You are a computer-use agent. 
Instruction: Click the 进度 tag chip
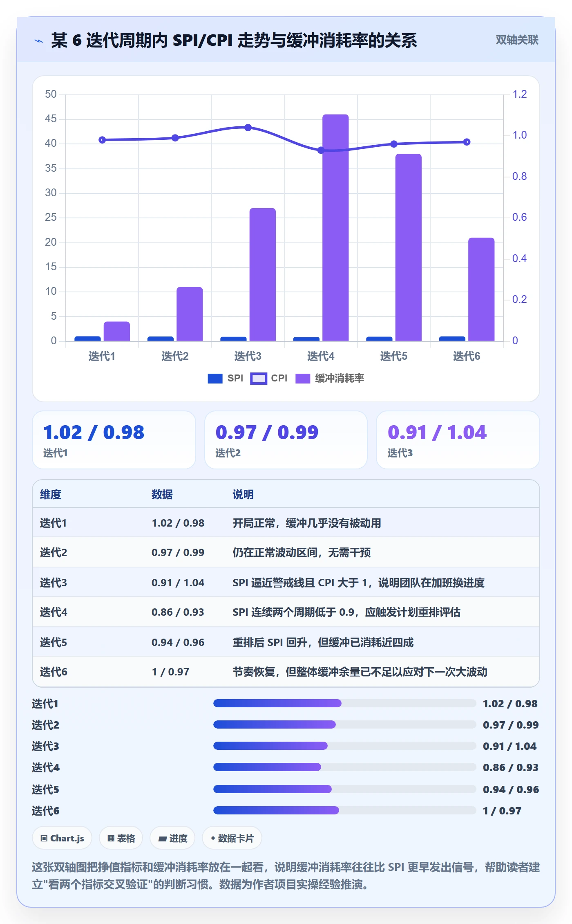(172, 838)
